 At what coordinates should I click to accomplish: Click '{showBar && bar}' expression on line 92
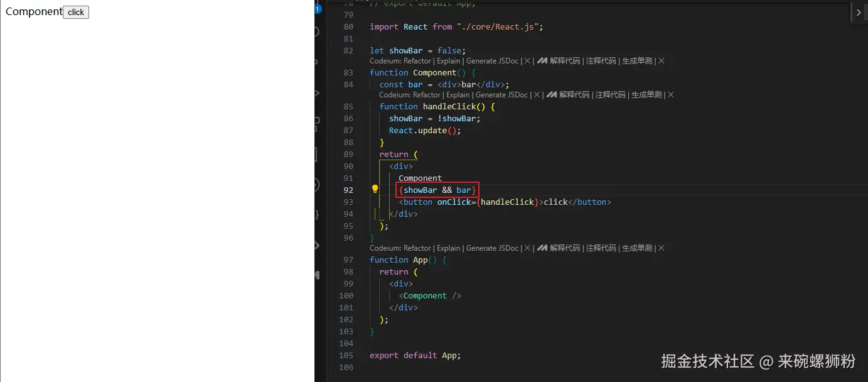click(x=437, y=190)
